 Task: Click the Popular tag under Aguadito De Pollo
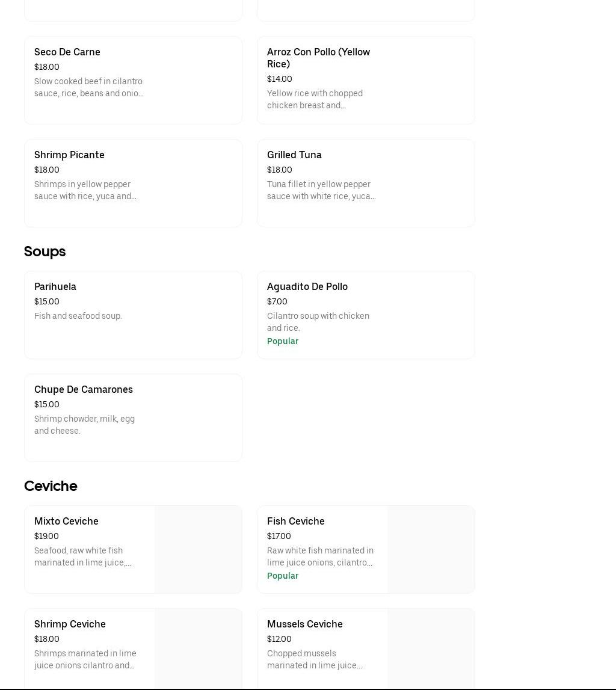coord(283,341)
